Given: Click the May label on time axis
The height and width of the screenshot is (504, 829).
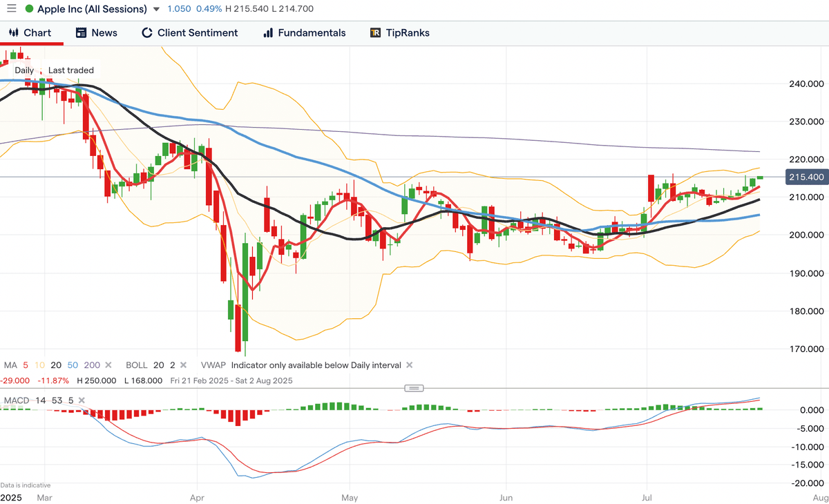Looking at the screenshot, I should pos(350,497).
